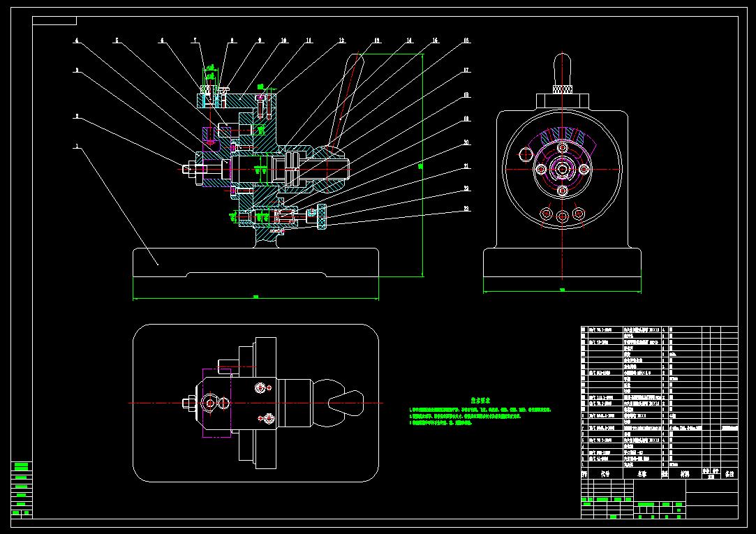Select part balloon number 6
The width and height of the screenshot is (756, 534).
[162, 40]
